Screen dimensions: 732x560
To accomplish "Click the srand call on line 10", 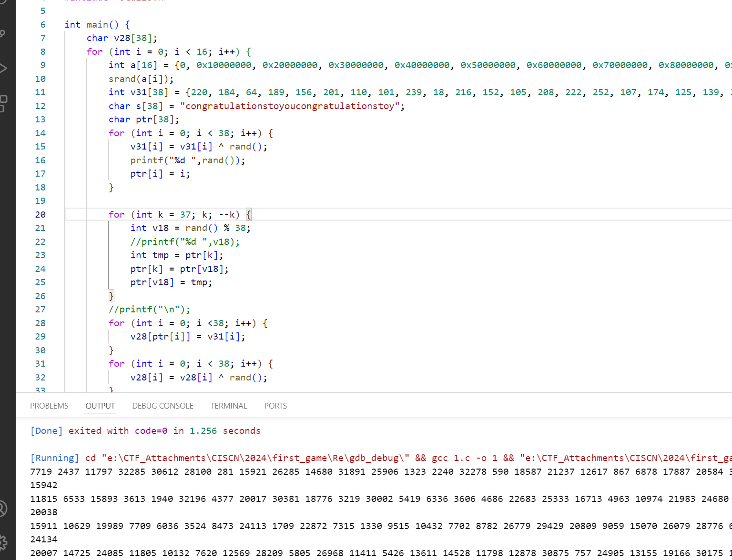I will (x=122, y=79).
